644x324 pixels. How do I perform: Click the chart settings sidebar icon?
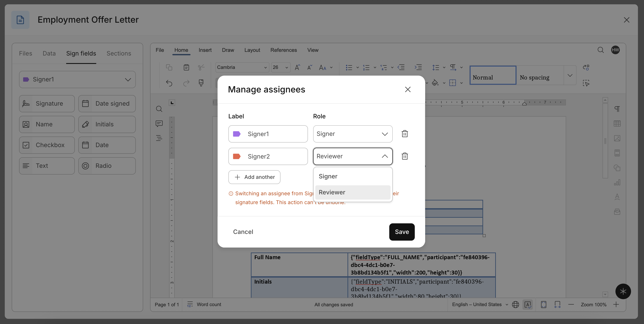(x=617, y=183)
